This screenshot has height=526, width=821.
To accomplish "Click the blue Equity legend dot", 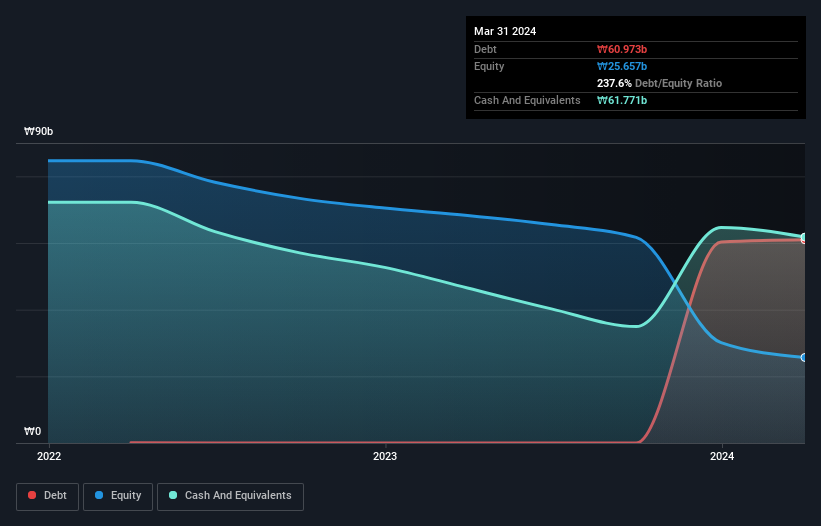I will click(x=99, y=495).
